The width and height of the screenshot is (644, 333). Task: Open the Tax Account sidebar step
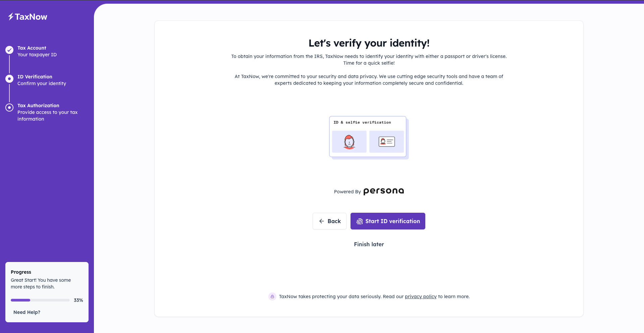[37, 51]
